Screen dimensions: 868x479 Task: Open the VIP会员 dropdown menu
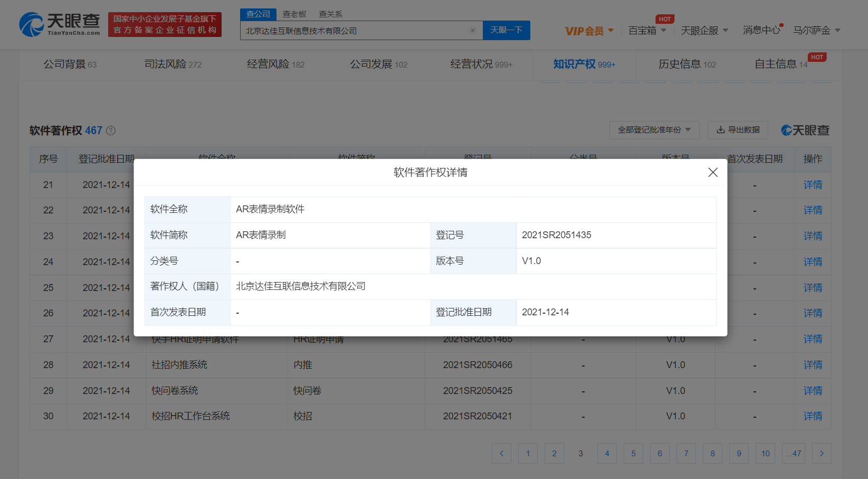tap(589, 31)
